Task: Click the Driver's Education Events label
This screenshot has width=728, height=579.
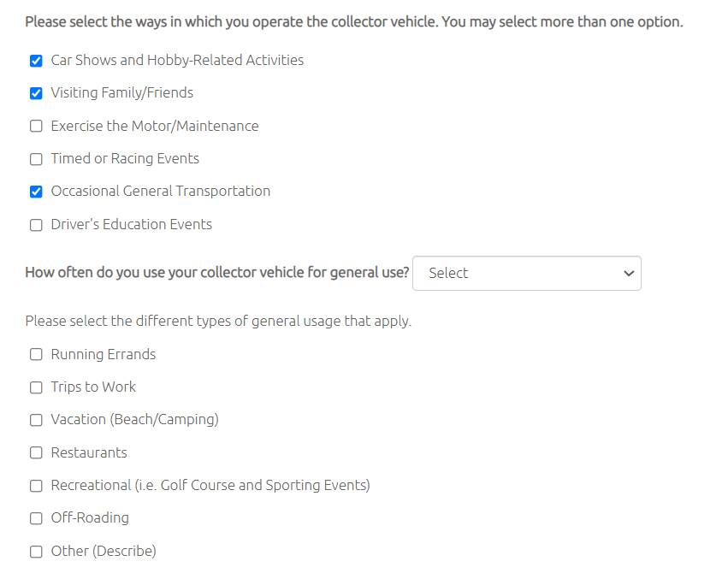Action: coord(132,224)
